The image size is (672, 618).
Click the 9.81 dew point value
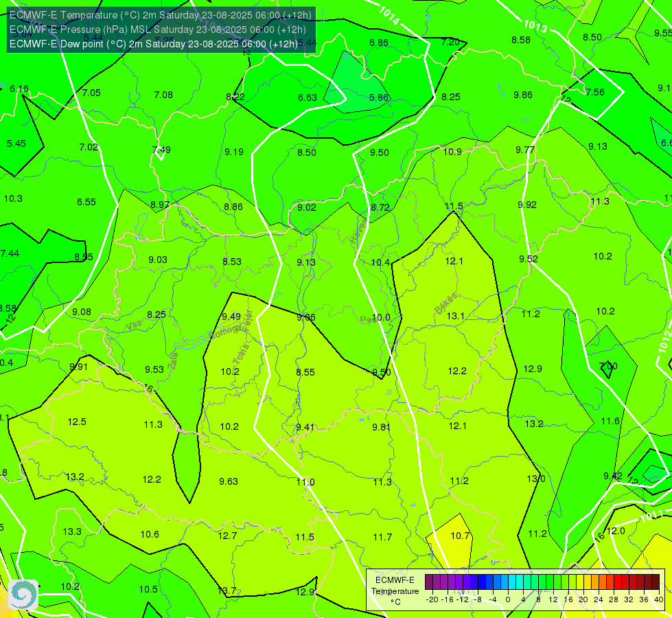382,426
